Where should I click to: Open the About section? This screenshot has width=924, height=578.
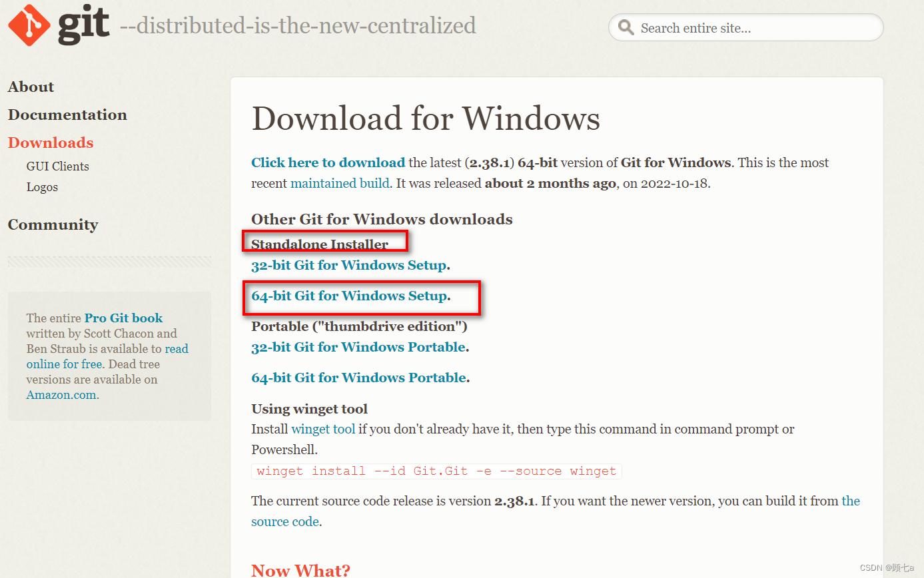click(x=31, y=87)
